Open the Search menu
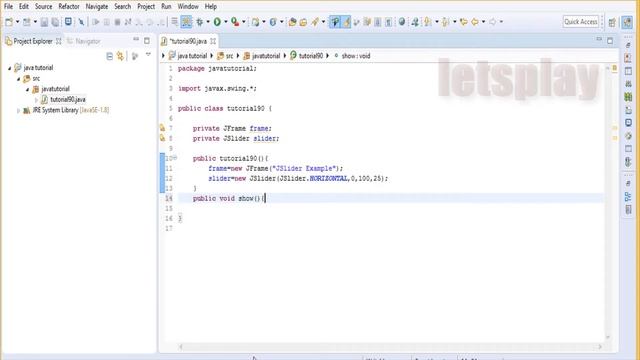Viewport: 640px width, 360px height. point(122,7)
